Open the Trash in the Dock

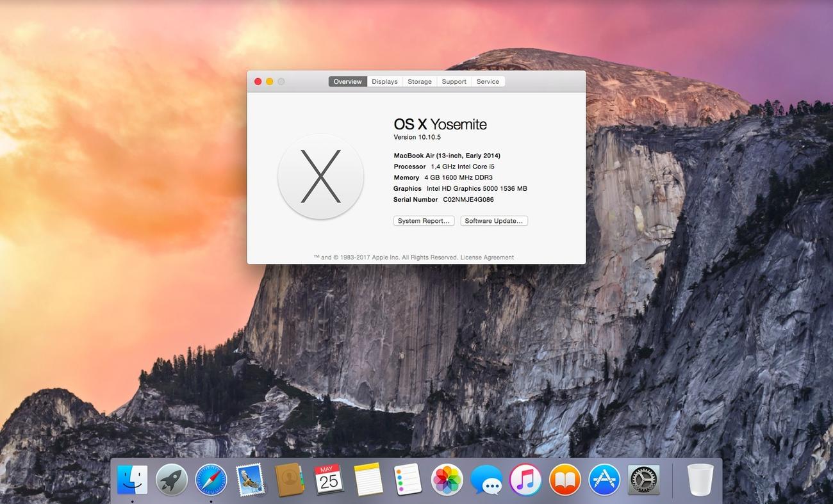[x=700, y=480]
